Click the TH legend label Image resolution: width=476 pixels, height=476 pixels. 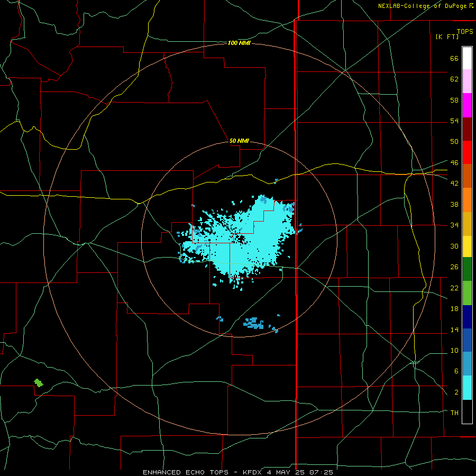coord(454,413)
